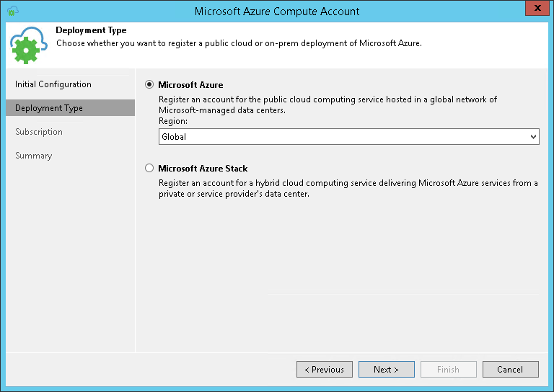The height and width of the screenshot is (392, 554).
Task: Click the 'Choose whether you want to register' subtitle
Action: (x=239, y=43)
